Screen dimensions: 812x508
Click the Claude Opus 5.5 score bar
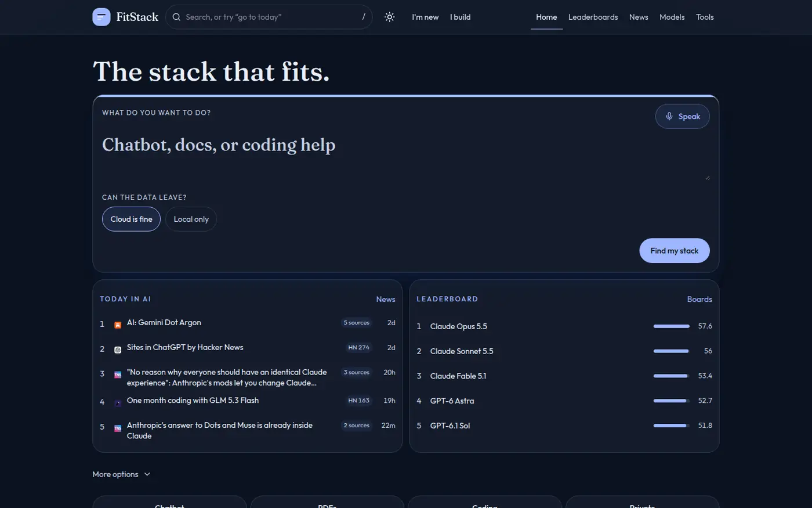672,326
